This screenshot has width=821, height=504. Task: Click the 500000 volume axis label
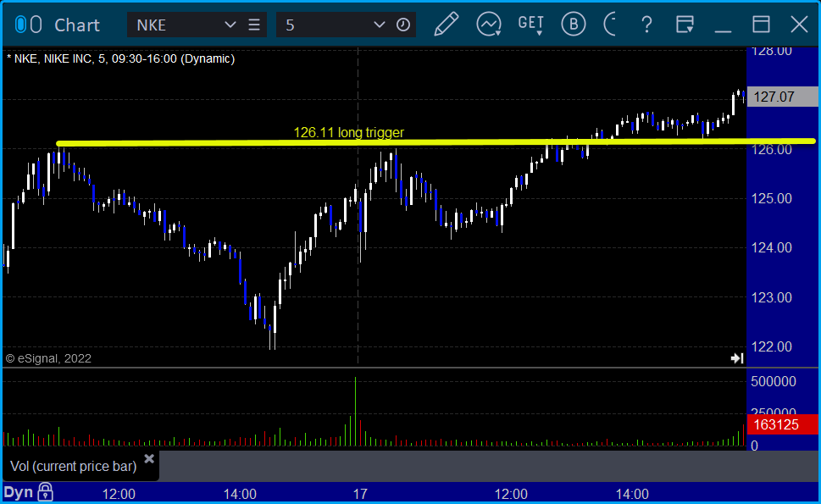tap(774, 381)
